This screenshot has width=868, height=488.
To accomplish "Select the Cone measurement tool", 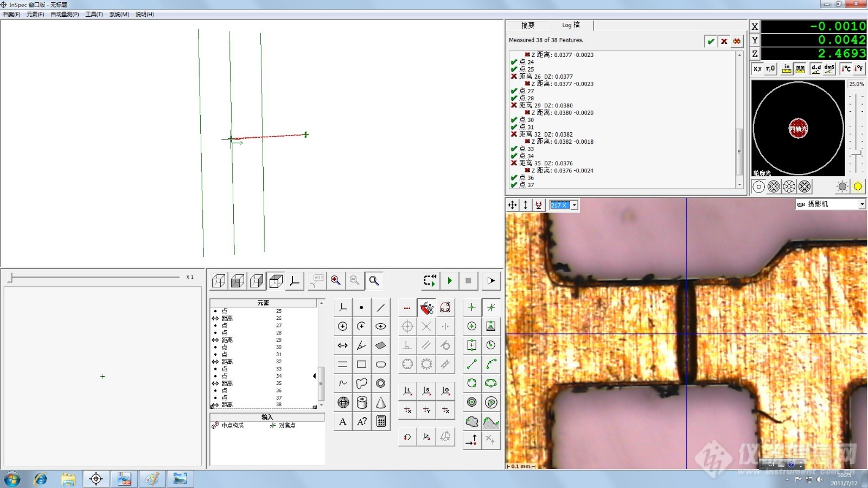I will coord(381,402).
